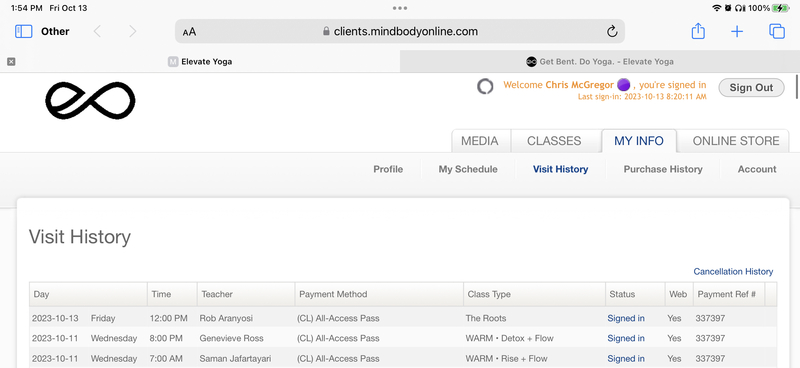The height and width of the screenshot is (368, 800).
Task: Tap the battery indicator in status bar
Action: [781, 8]
